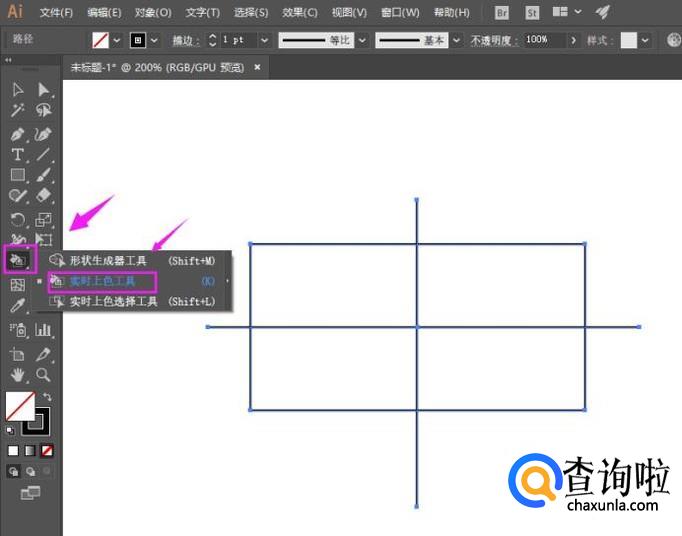Open the 对象(O) menu
Viewport: 682px width, 536px height.
click(153, 13)
